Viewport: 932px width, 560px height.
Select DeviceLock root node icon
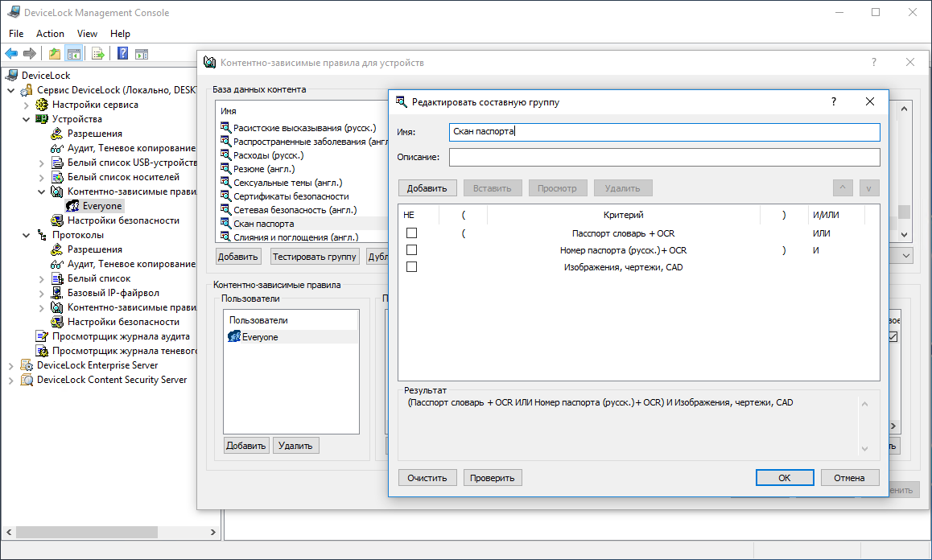pyautogui.click(x=12, y=75)
